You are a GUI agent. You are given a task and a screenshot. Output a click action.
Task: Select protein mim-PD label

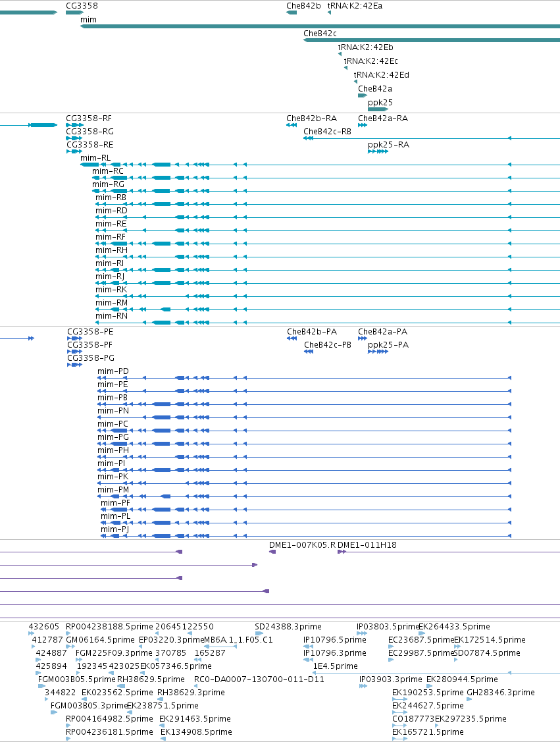(x=113, y=371)
